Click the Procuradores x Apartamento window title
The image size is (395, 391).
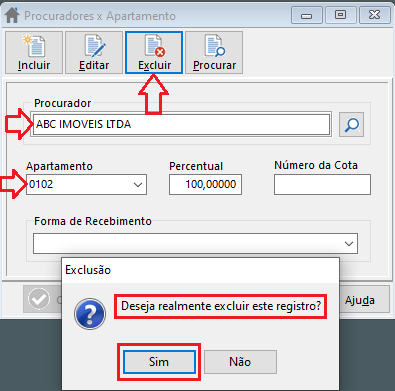coord(100,16)
